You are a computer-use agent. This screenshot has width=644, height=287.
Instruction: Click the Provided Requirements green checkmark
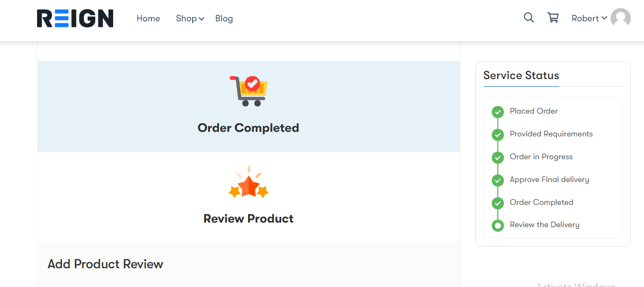(498, 134)
